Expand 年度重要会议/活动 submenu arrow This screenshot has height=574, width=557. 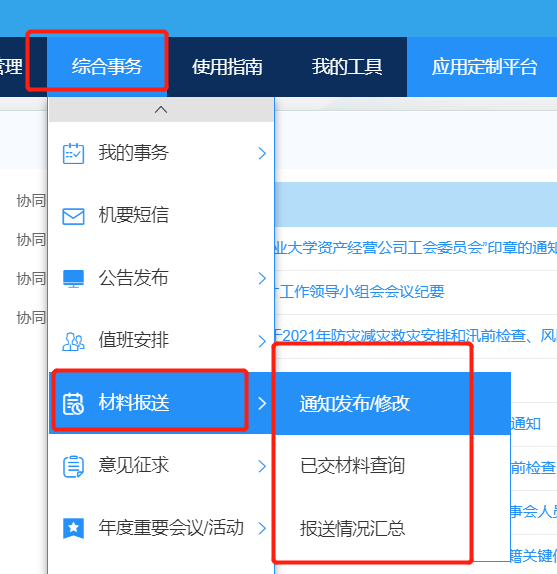pos(262,528)
